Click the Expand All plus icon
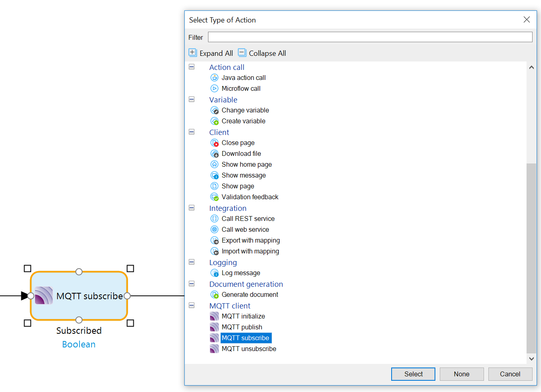 click(x=193, y=53)
